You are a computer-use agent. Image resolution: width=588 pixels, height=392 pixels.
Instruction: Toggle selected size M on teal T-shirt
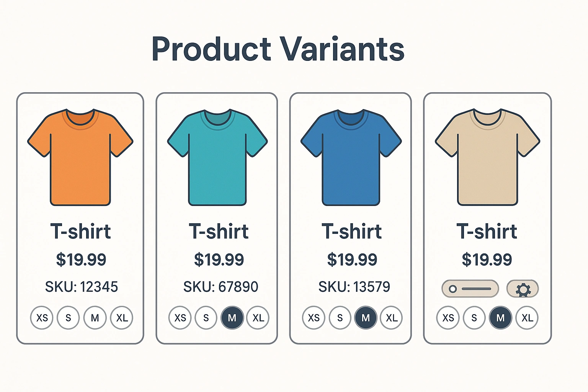click(x=232, y=318)
